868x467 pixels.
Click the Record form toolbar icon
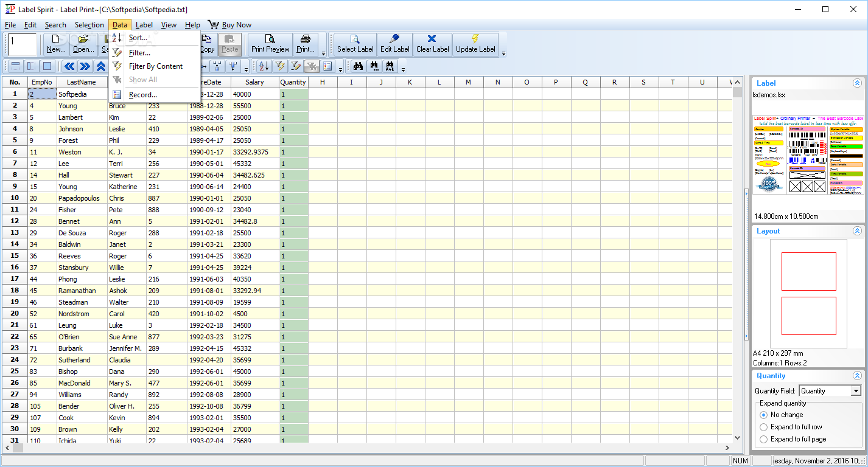[x=327, y=66]
